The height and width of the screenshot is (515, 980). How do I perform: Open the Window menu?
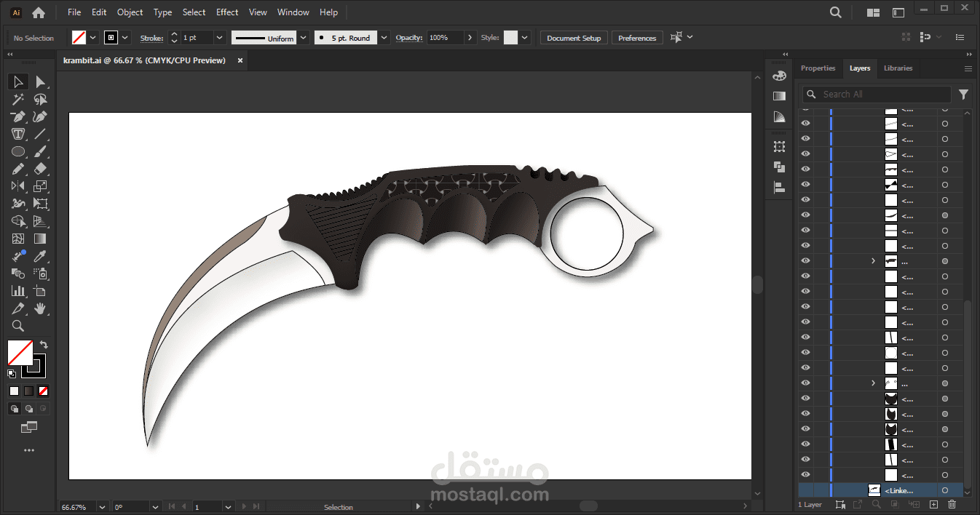tap(293, 12)
